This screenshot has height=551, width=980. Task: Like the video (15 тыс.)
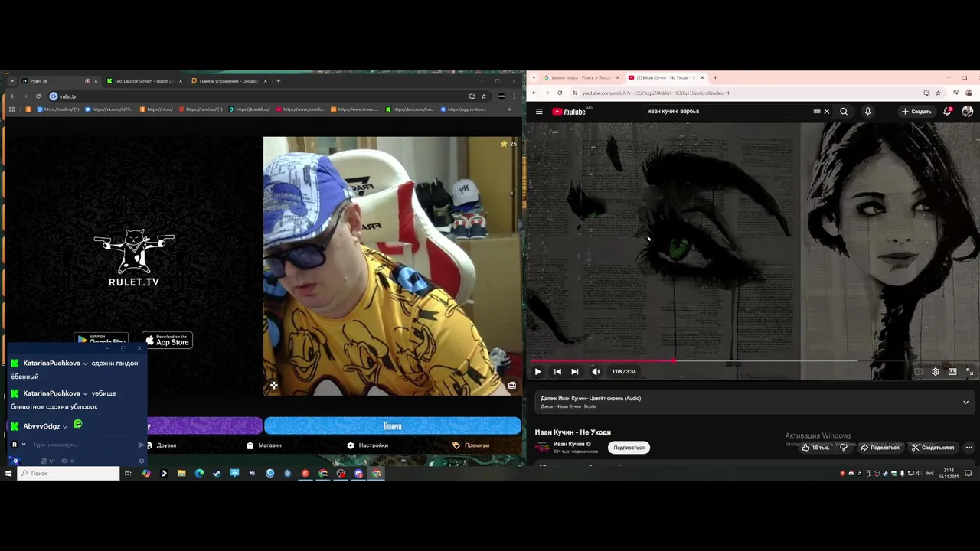[815, 448]
